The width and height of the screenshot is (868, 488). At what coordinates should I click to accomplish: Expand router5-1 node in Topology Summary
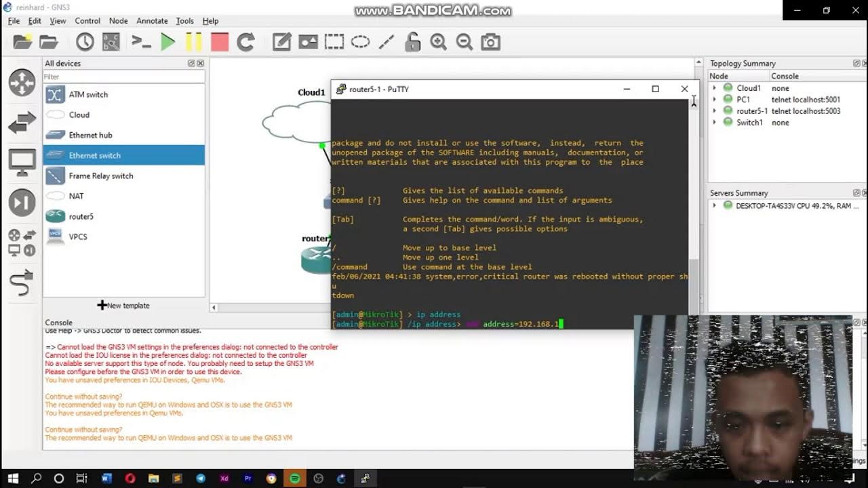pos(714,111)
